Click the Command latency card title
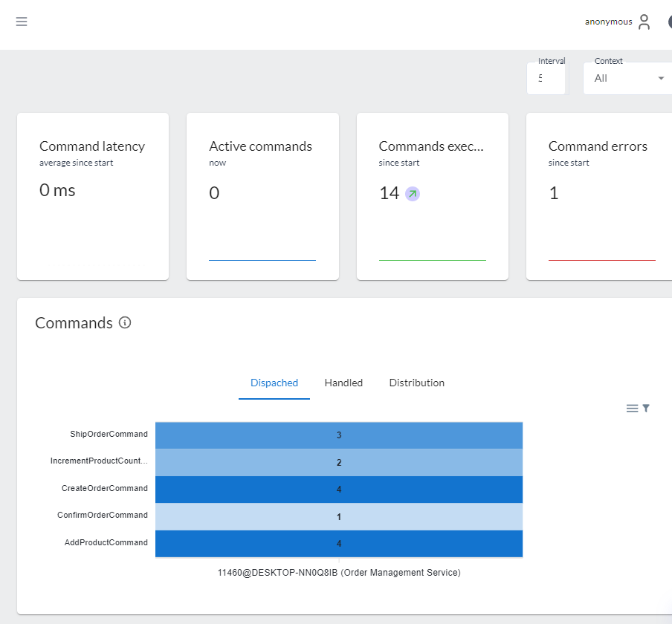Screen dimensions: 672x624 click(x=92, y=146)
